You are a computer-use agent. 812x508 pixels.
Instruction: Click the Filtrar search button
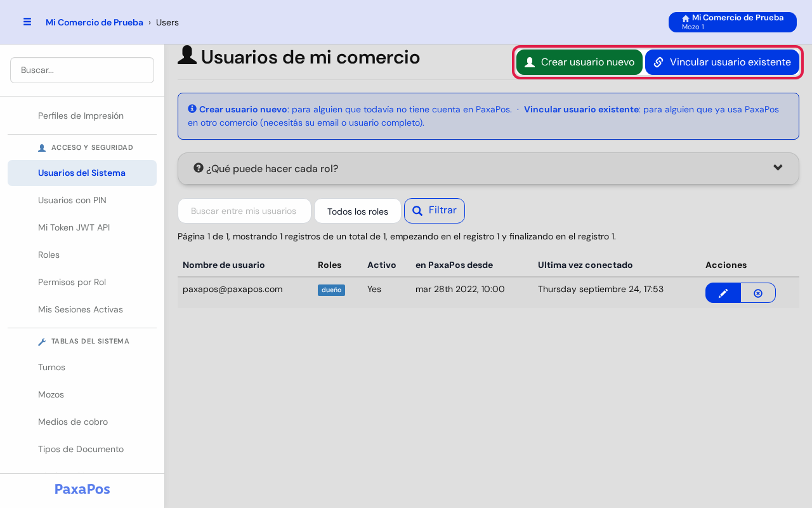tap(435, 211)
